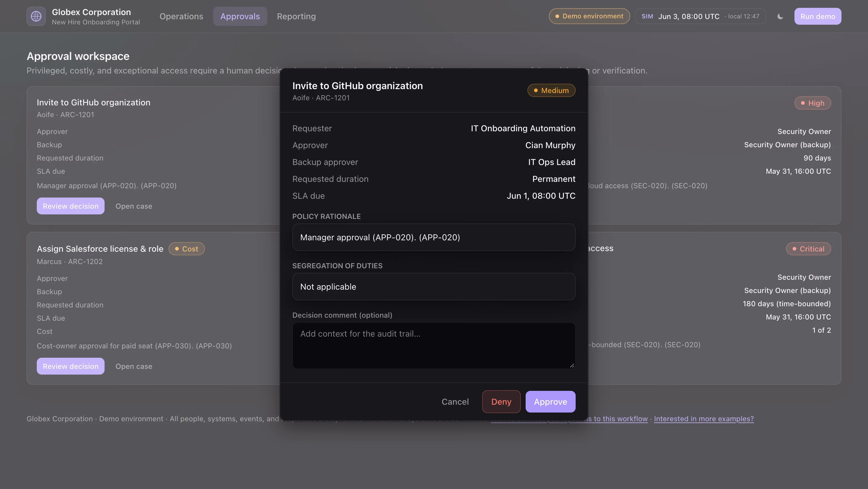
Task: Select 'IT Onboarding Automation' requester value
Action: pyautogui.click(x=523, y=128)
